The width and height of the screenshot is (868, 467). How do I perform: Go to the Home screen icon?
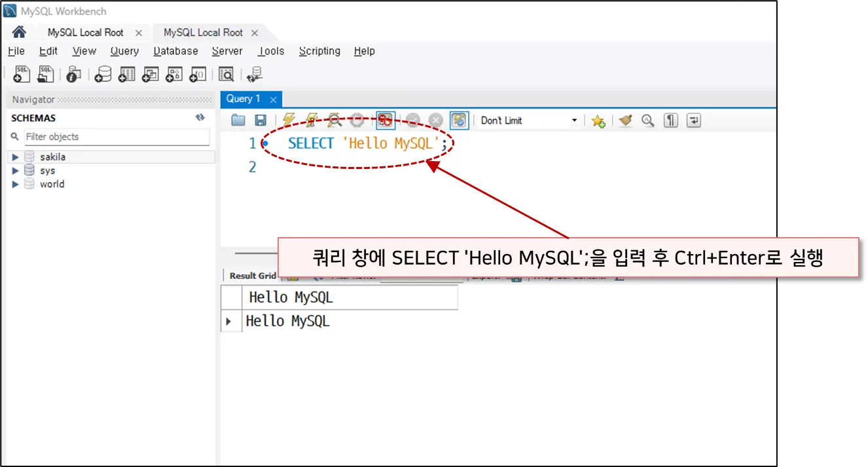pos(19,32)
